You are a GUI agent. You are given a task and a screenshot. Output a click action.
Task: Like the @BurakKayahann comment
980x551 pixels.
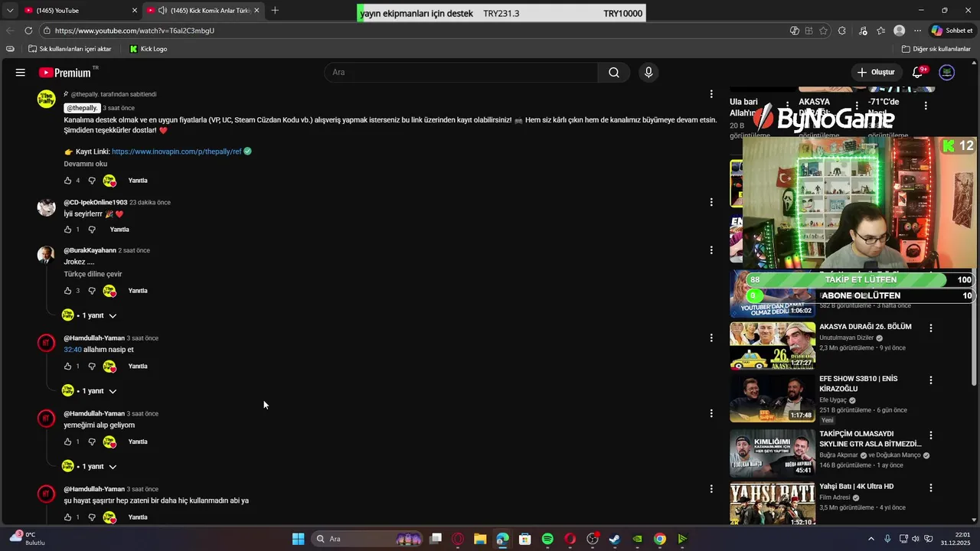coord(67,291)
